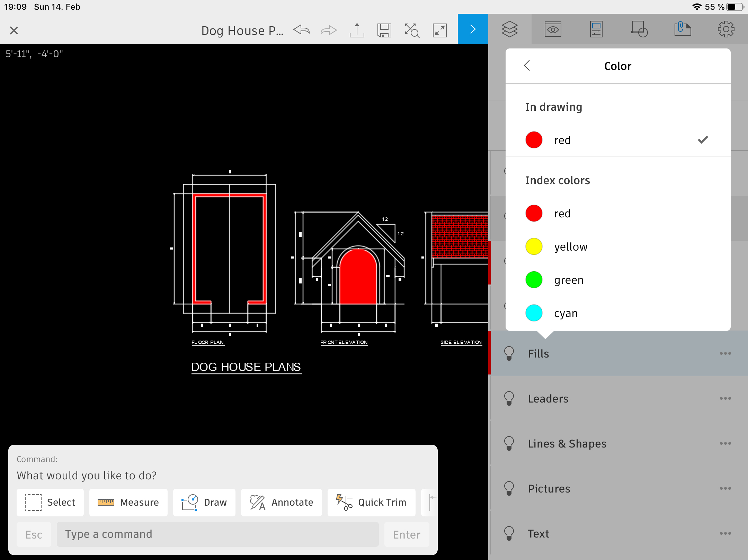The image size is (748, 560).
Task: Go back from the Color popup
Action: pos(527,65)
